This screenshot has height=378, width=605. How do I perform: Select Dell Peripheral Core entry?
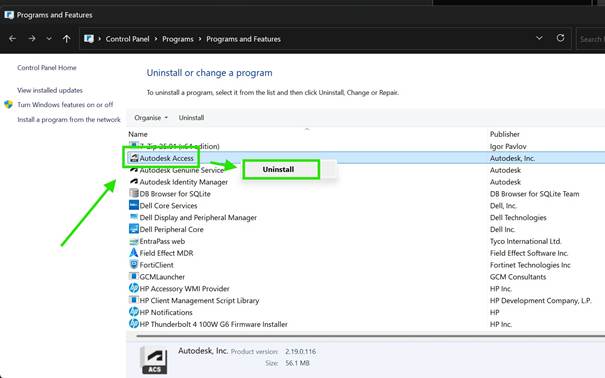(171, 230)
